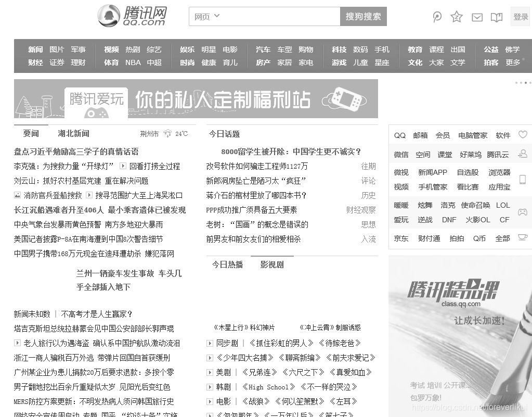
Task: Open 兰州一辆豪车发生事故 story
Action: pyautogui.click(x=129, y=280)
